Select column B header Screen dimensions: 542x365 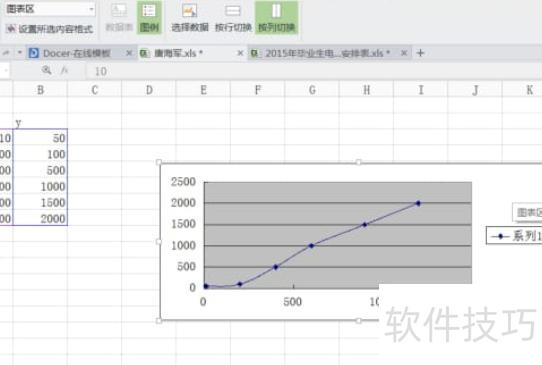coord(40,90)
